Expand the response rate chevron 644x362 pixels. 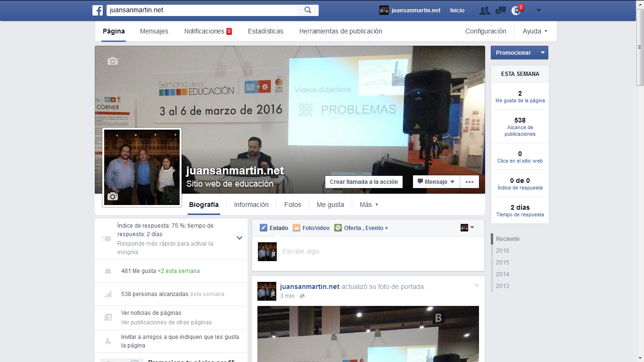point(239,238)
